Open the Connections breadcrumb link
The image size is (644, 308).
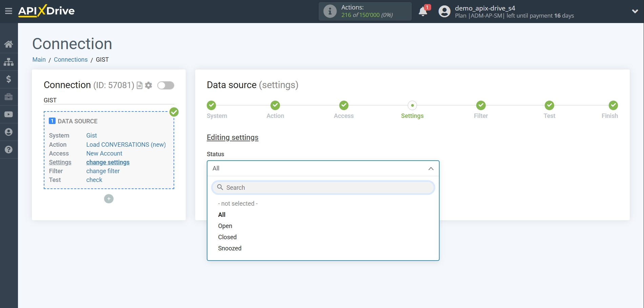pos(71,60)
